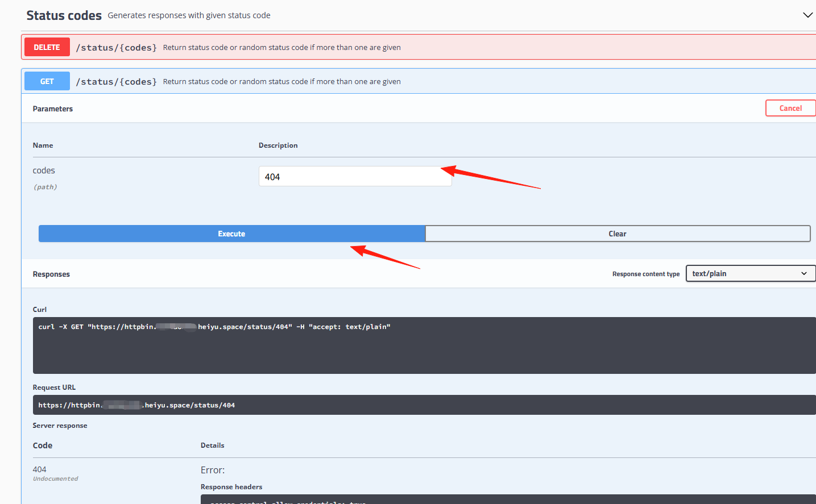The height and width of the screenshot is (504, 816).
Task: Execute the GET status request
Action: tap(231, 234)
